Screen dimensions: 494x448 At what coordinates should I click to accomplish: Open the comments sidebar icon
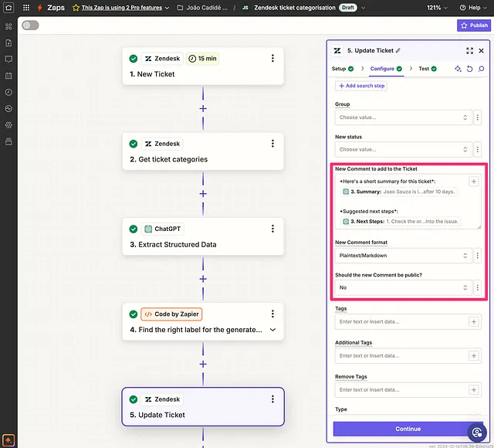(8, 59)
